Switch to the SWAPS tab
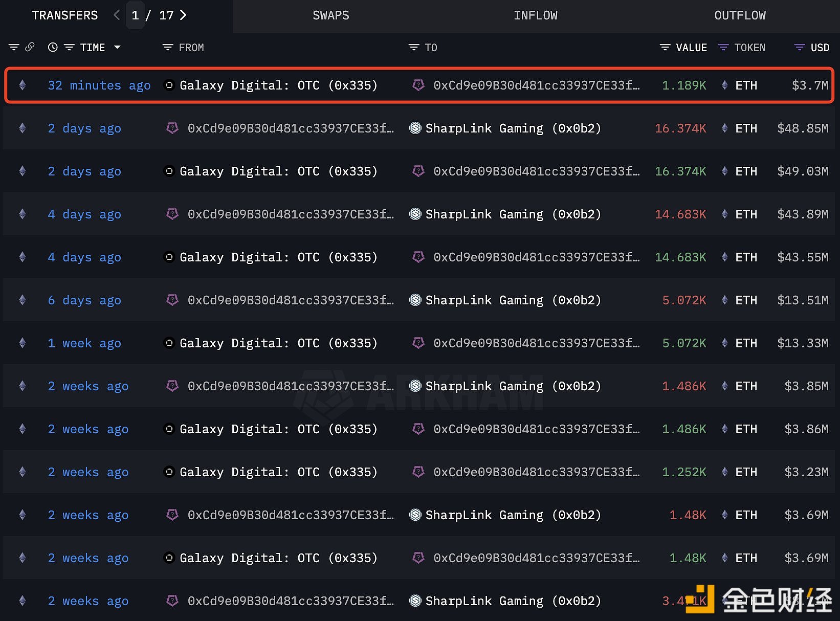This screenshot has width=840, height=621. [331, 15]
